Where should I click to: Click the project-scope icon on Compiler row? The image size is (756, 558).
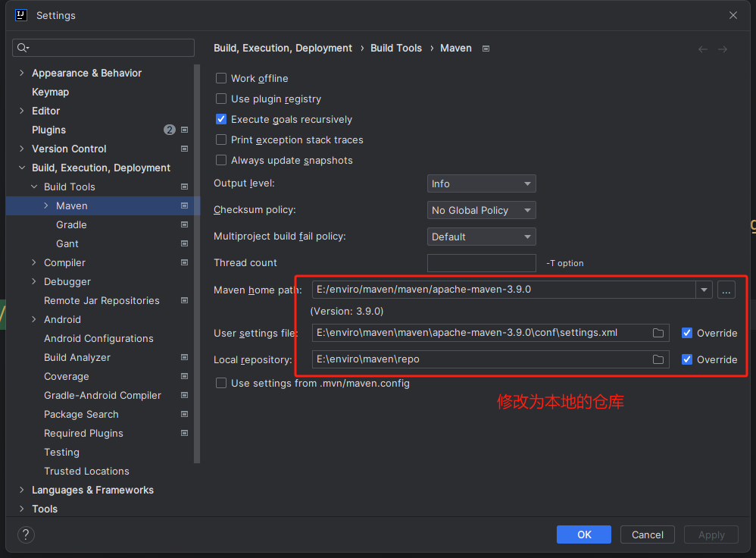pos(184,262)
